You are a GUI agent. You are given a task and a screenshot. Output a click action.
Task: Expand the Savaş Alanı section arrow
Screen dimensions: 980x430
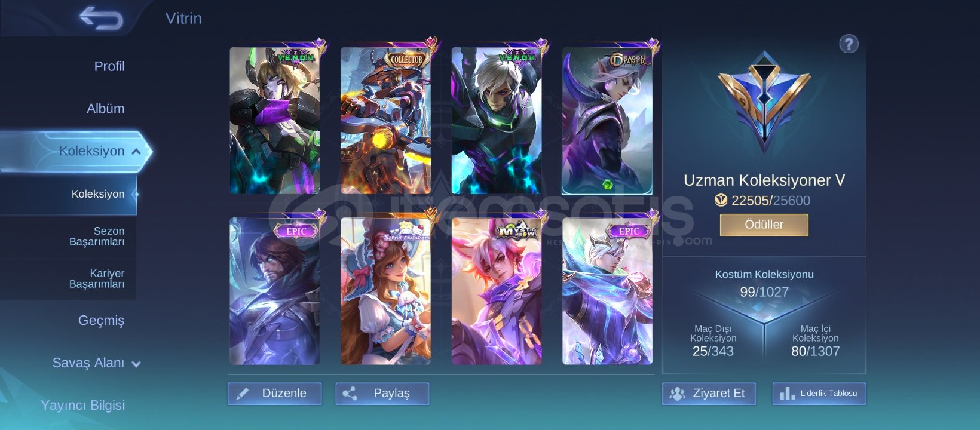136,364
